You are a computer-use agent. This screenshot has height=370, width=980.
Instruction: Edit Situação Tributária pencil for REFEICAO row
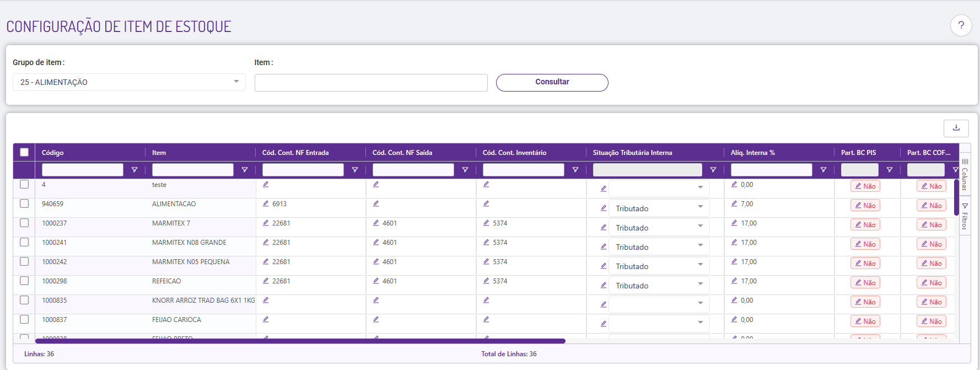604,285
